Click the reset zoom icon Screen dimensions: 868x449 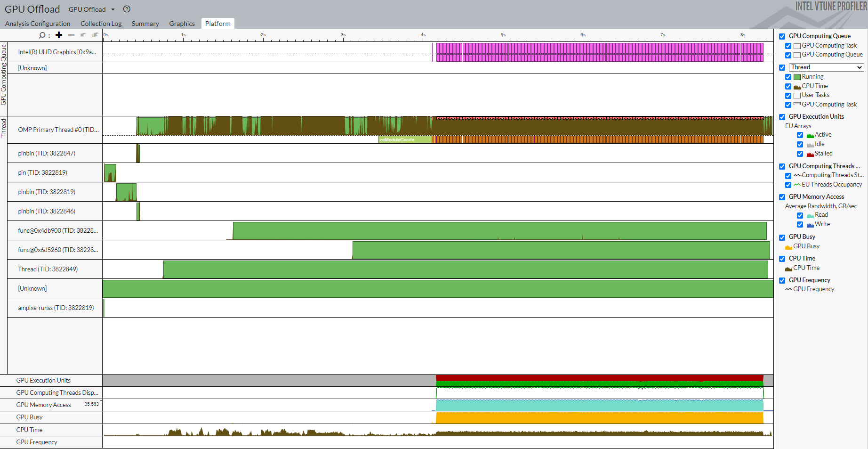pos(96,35)
